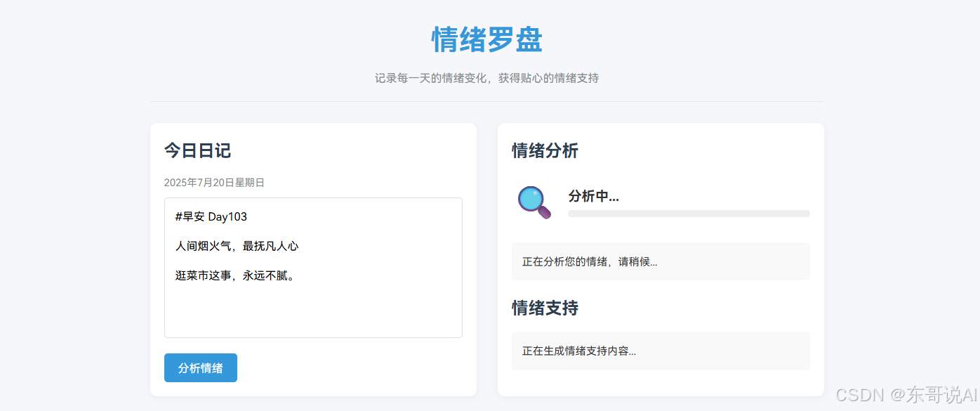This screenshot has width=980, height=411.
Task: Click the 分析情绪 button
Action: 201,368
